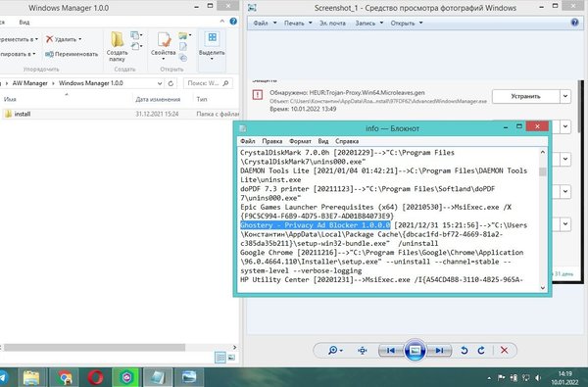The width and height of the screenshot is (588, 387).
Task: Click Explorer horizontal scrollbar
Action: click(95, 348)
